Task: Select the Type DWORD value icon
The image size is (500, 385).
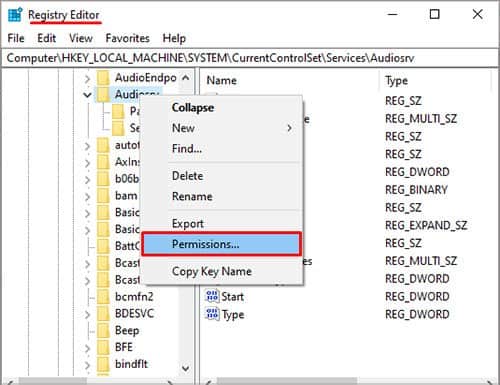Action: click(x=212, y=314)
